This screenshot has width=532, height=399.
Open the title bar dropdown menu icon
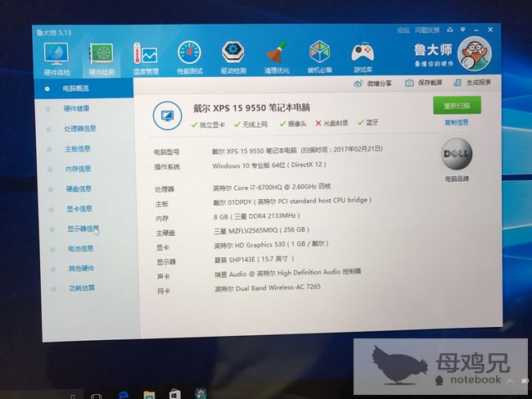click(x=462, y=29)
